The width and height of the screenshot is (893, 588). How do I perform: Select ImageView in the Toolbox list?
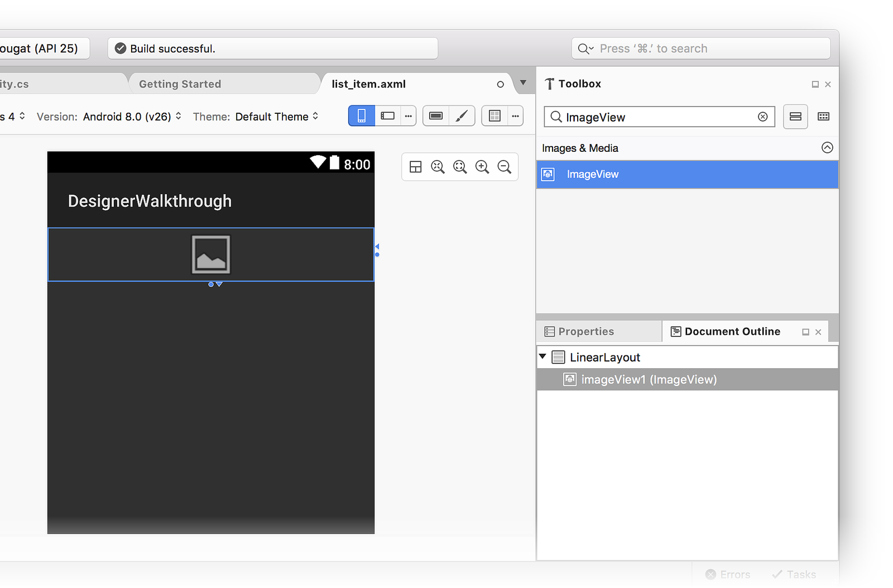point(687,175)
